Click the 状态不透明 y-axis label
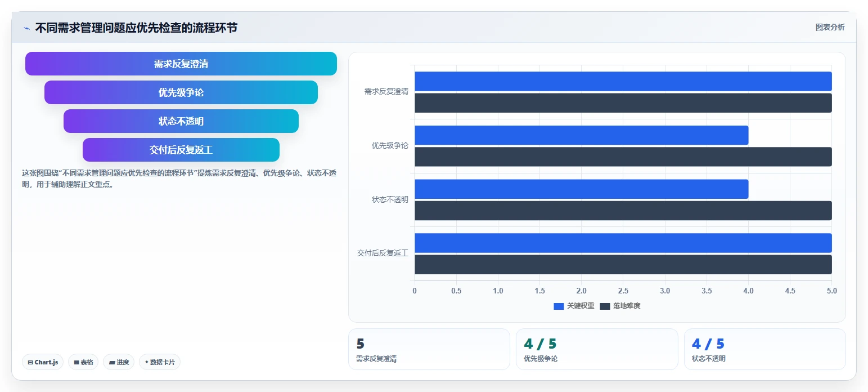This screenshot has width=868, height=392. [x=390, y=199]
